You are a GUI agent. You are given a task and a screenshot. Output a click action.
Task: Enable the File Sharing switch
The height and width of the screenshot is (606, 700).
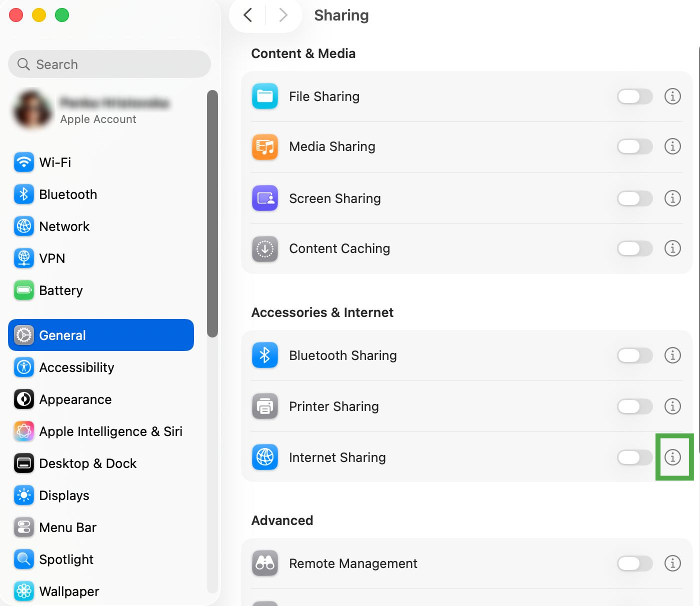[635, 96]
